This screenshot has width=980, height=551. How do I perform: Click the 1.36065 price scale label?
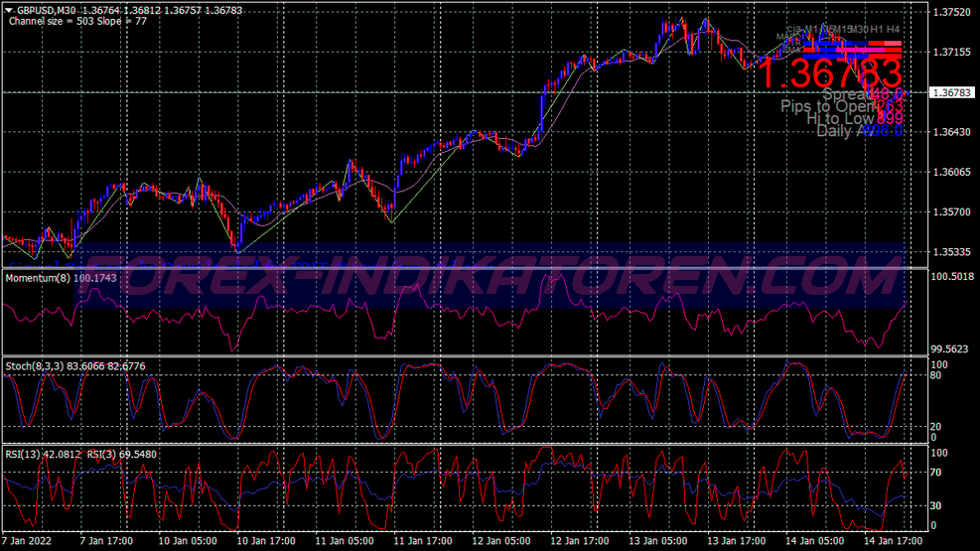pos(951,172)
